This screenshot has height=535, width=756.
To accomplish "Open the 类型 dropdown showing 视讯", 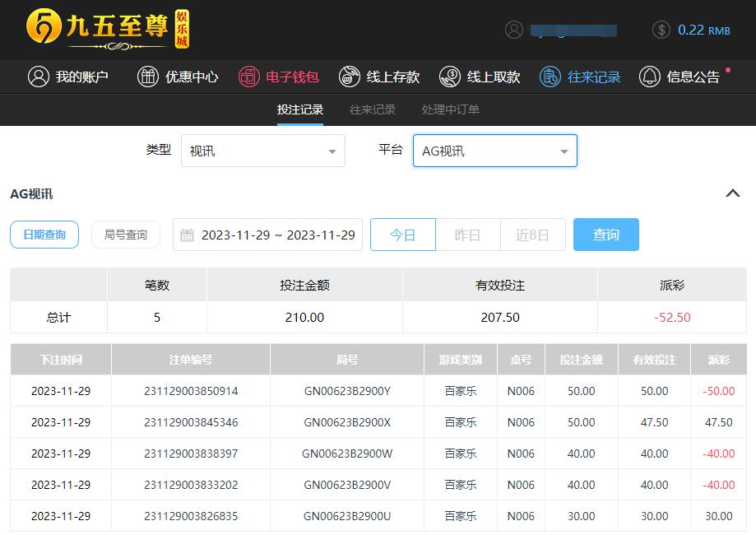I will 262,151.
